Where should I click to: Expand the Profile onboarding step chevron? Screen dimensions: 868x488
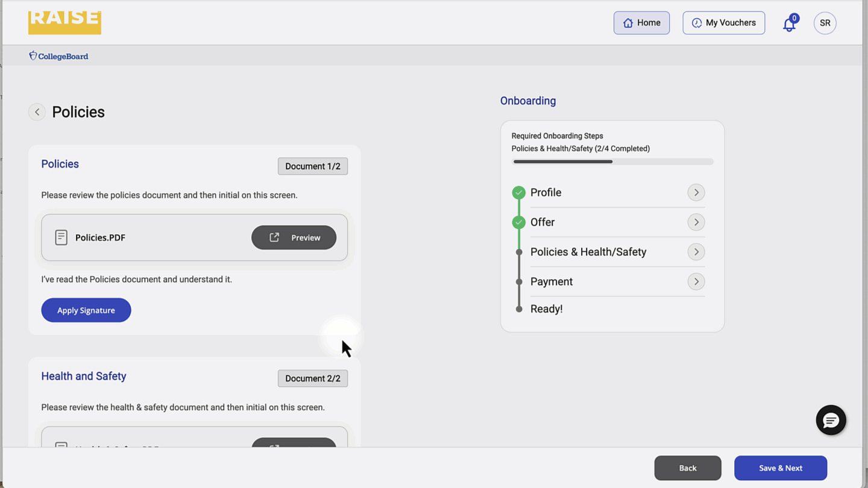696,193
